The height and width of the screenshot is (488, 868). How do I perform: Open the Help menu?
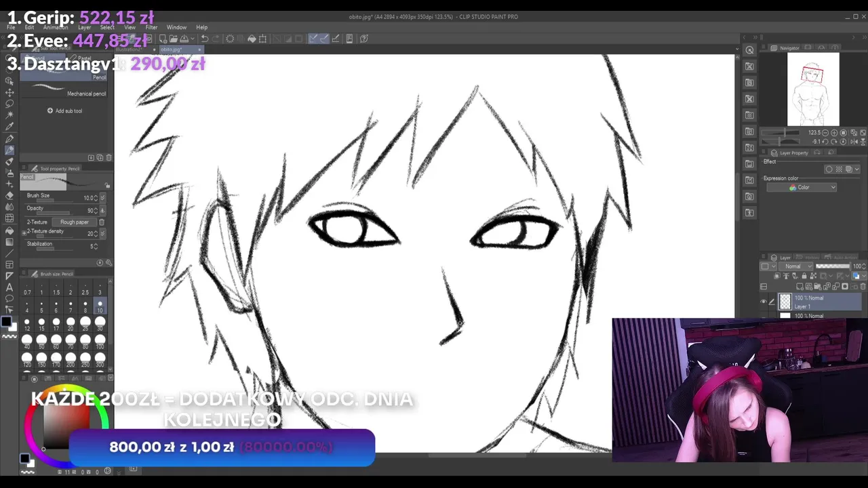pos(201,28)
